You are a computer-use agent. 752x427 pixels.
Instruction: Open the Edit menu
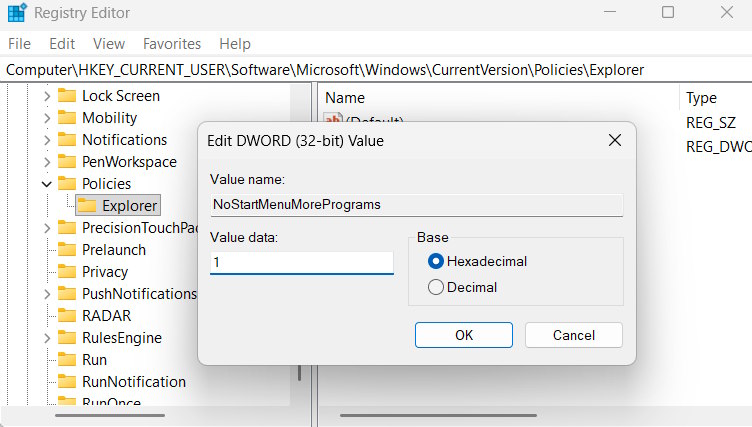62,44
